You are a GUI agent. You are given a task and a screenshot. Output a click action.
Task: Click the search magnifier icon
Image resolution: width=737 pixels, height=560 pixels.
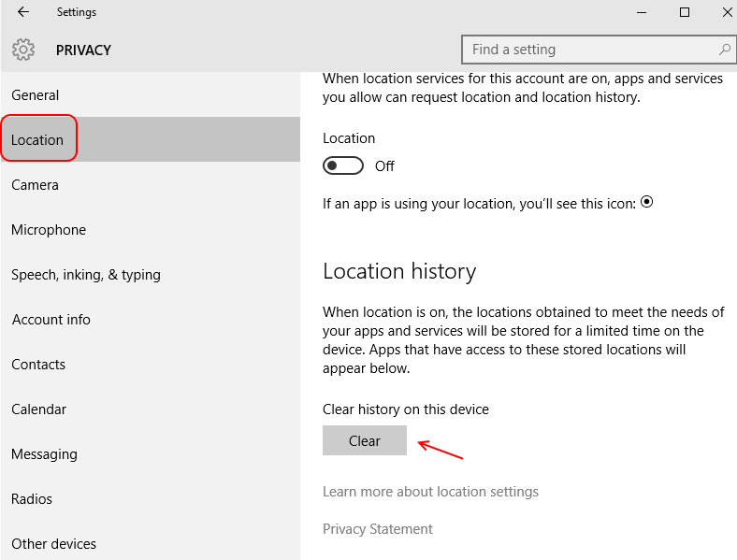(x=724, y=49)
